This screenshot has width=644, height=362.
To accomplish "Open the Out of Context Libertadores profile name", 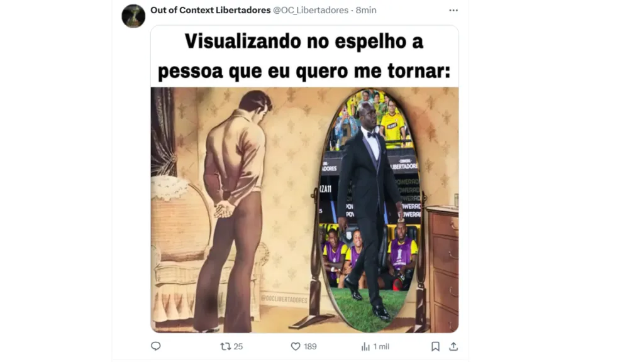I will click(210, 10).
